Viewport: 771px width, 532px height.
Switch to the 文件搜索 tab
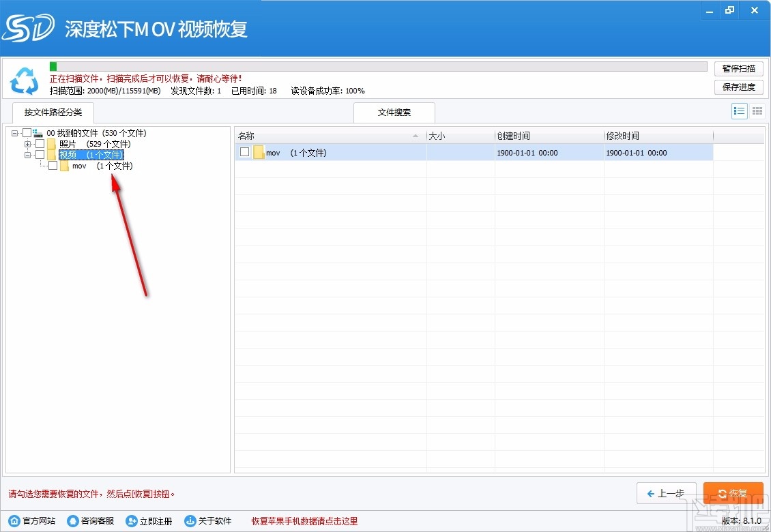coord(394,112)
